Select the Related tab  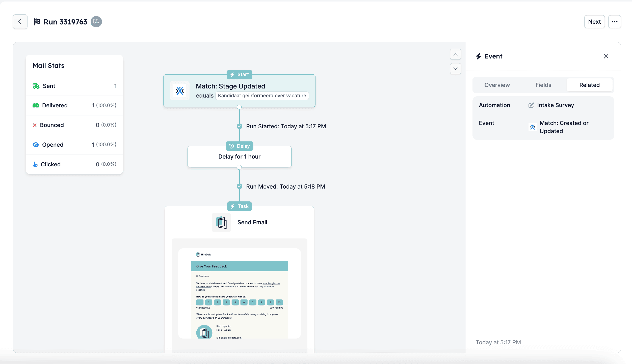tap(589, 85)
